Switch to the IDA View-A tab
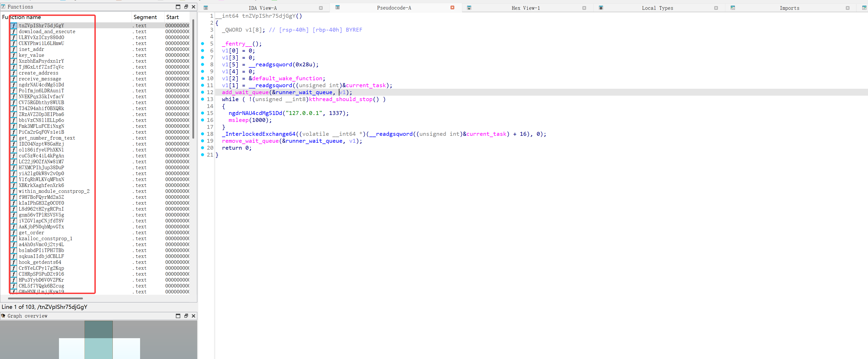Screen dimensions: 868x359 (262, 8)
